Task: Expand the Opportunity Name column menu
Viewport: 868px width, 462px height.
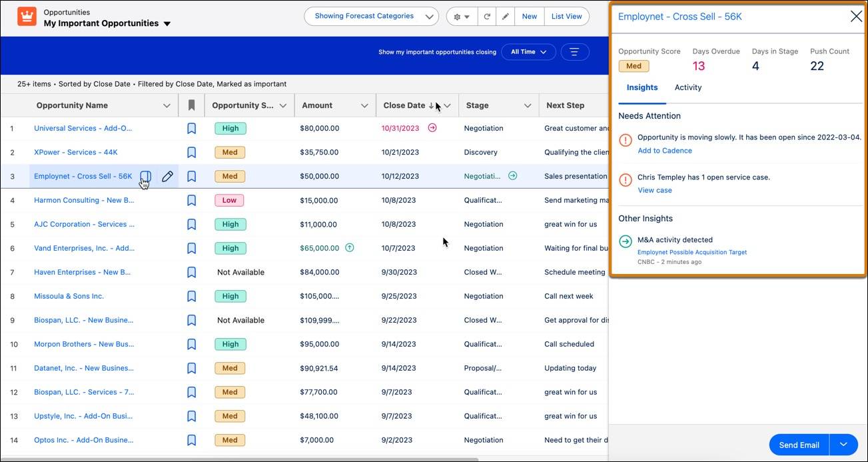Action: 167,105
